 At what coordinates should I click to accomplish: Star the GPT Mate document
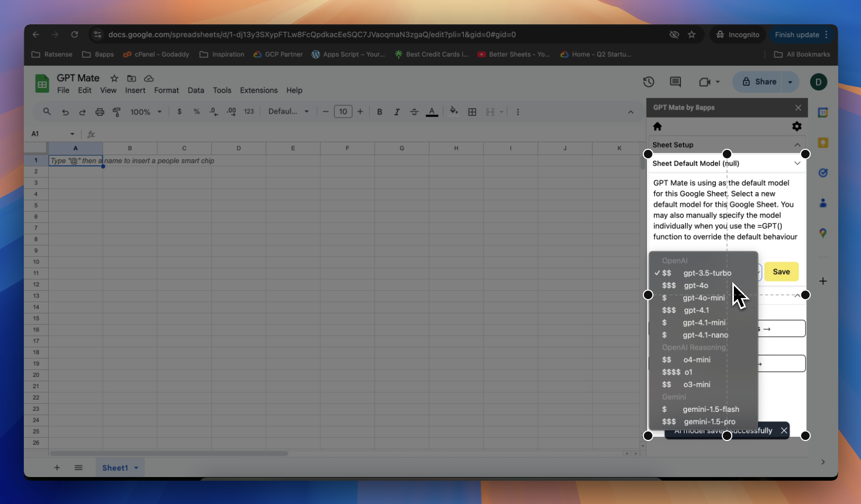tap(114, 78)
